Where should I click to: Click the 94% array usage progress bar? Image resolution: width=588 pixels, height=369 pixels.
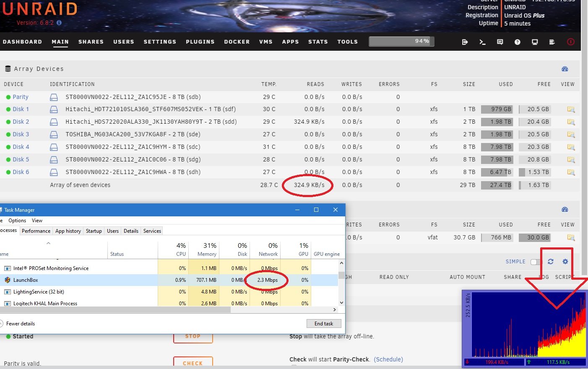[x=401, y=41]
